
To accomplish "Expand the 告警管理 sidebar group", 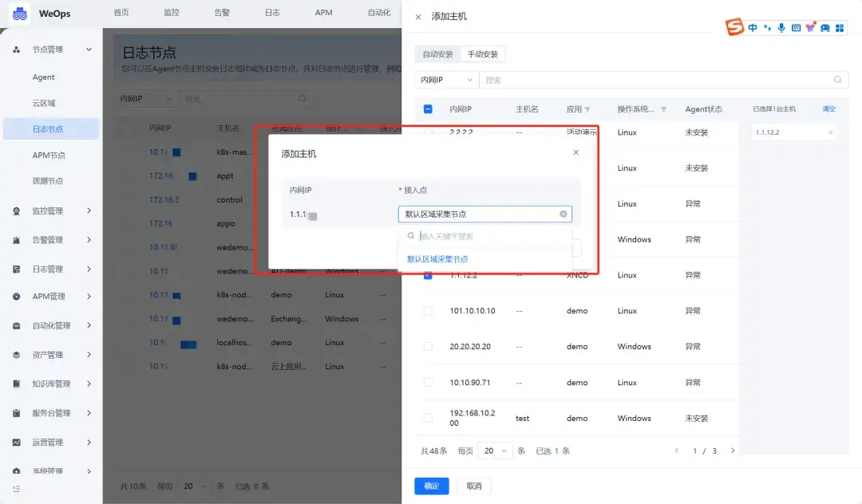I will coord(89,240).
